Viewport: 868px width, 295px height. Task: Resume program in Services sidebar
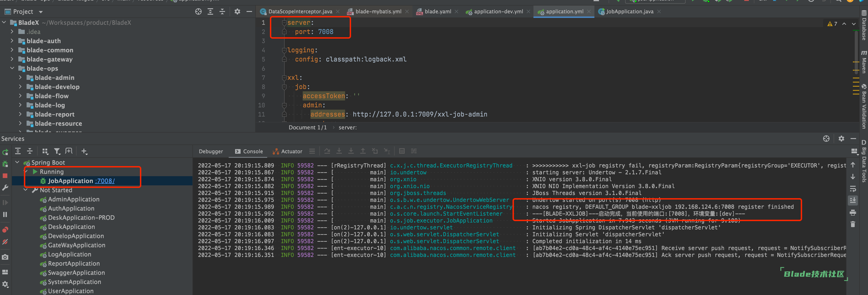coord(5,202)
